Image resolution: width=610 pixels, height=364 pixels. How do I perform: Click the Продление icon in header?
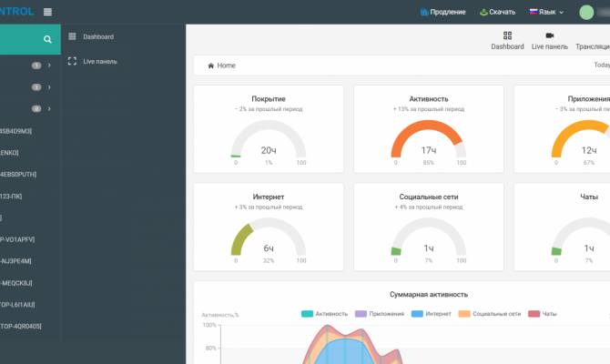(424, 12)
